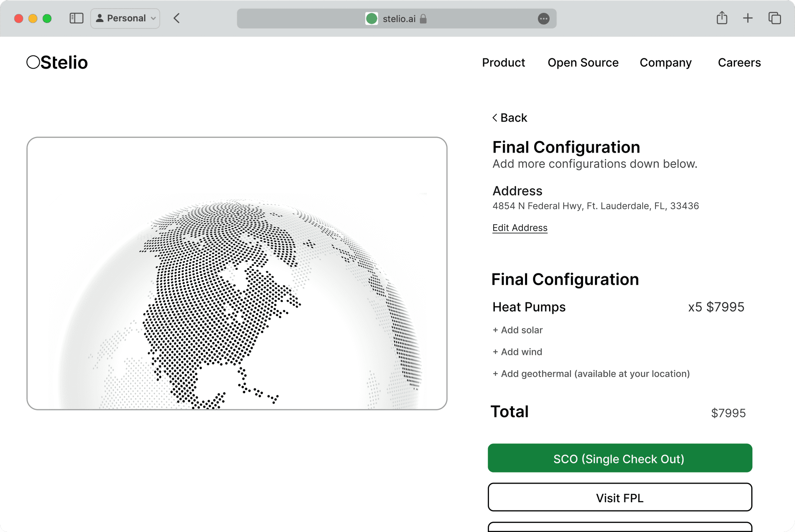The image size is (795, 532).
Task: Click the Stelio logo
Action: [x=57, y=62]
